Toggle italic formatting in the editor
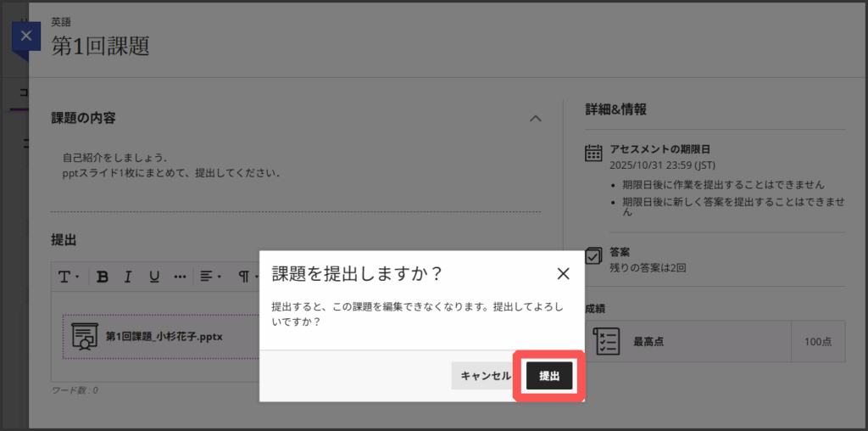The width and height of the screenshot is (868, 431). 128,277
